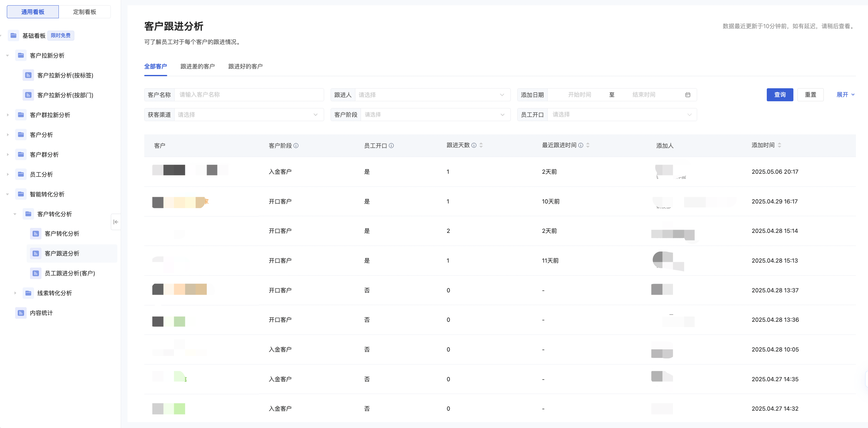Open the calendar icon in 添加日期

click(688, 95)
